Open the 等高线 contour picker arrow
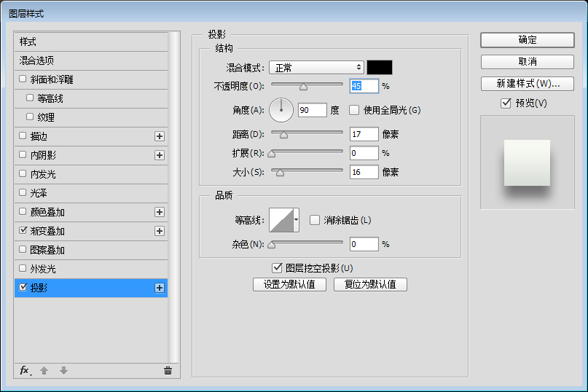The width and height of the screenshot is (588, 392). coord(297,219)
